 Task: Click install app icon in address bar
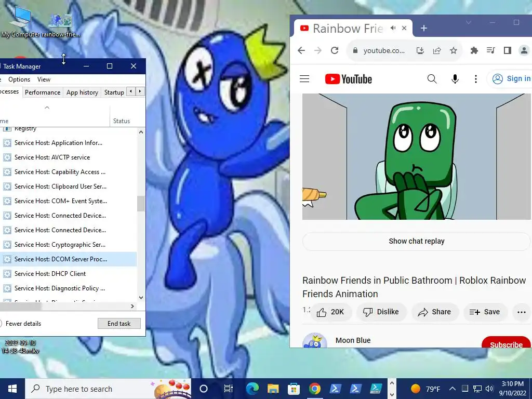(420, 50)
